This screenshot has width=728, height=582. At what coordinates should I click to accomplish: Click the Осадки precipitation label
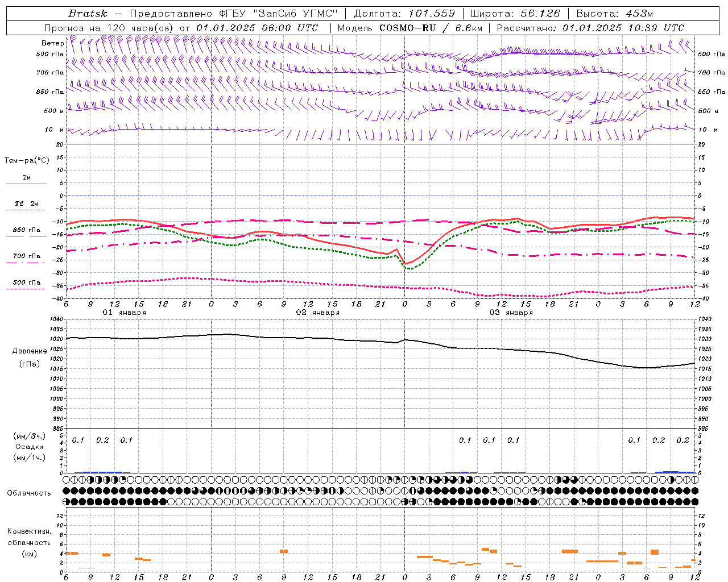(x=30, y=447)
